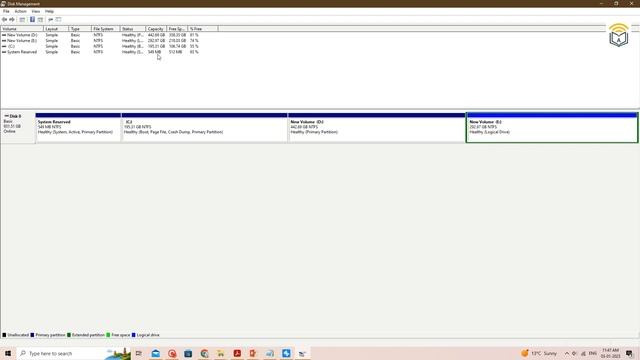Open the clock and date flyout
640x360 pixels.
pyautogui.click(x=611, y=353)
